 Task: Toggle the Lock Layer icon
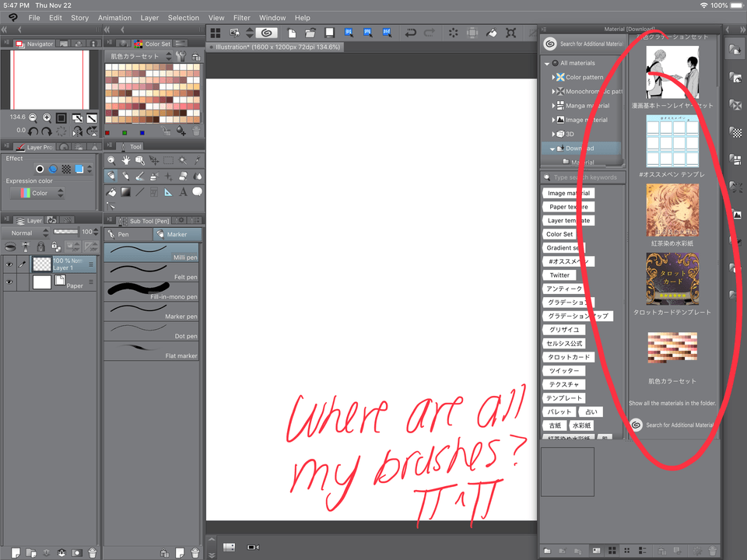coord(40,247)
